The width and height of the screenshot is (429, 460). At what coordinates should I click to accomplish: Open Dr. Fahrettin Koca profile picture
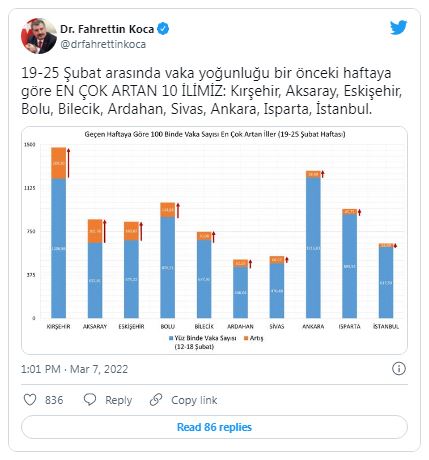(x=39, y=36)
